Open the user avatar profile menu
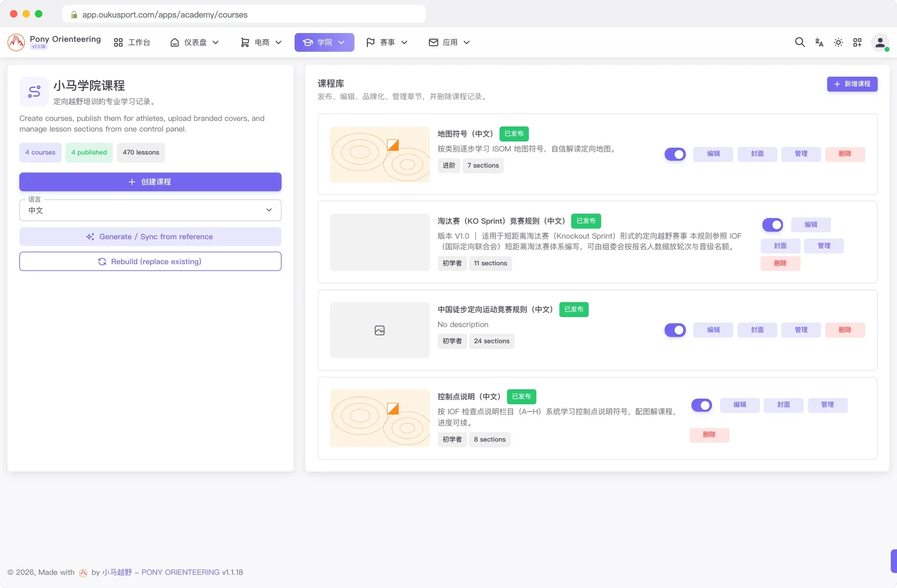The width and height of the screenshot is (897, 588). pos(880,43)
